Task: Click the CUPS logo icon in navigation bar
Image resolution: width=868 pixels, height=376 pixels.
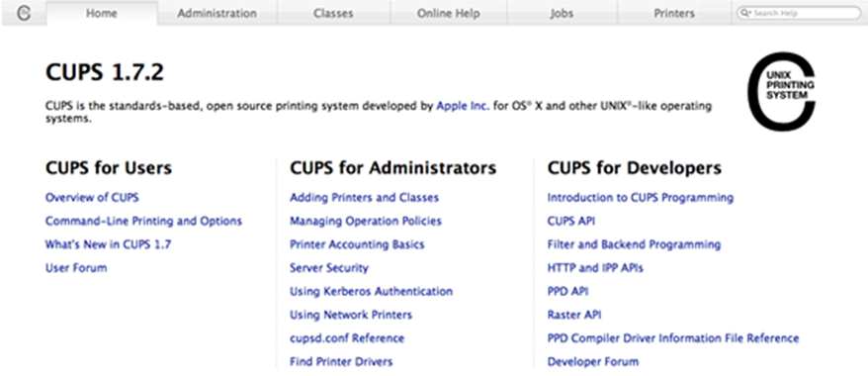Action: [x=24, y=13]
